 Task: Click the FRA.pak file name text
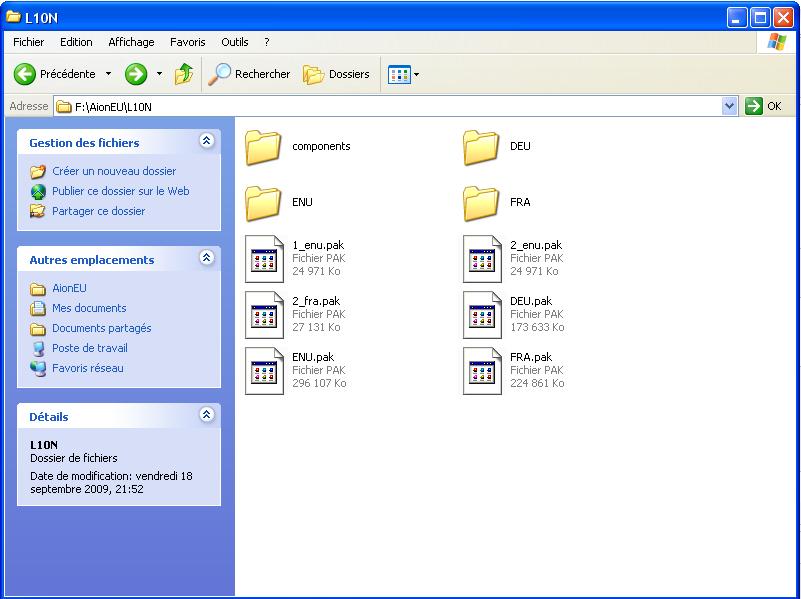click(x=531, y=357)
